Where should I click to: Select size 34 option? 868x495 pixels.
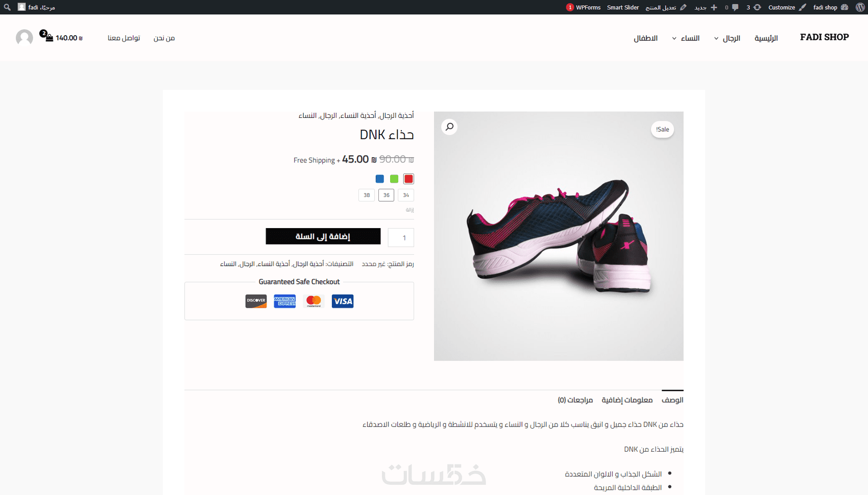pos(406,195)
